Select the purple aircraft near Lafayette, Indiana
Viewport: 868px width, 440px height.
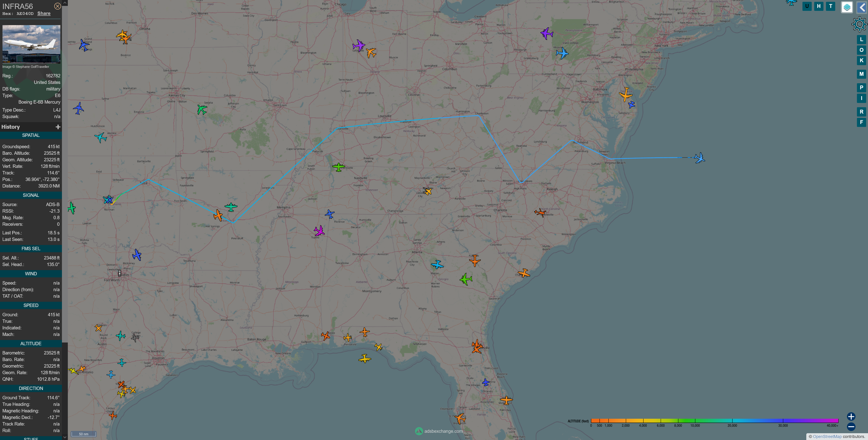click(359, 45)
